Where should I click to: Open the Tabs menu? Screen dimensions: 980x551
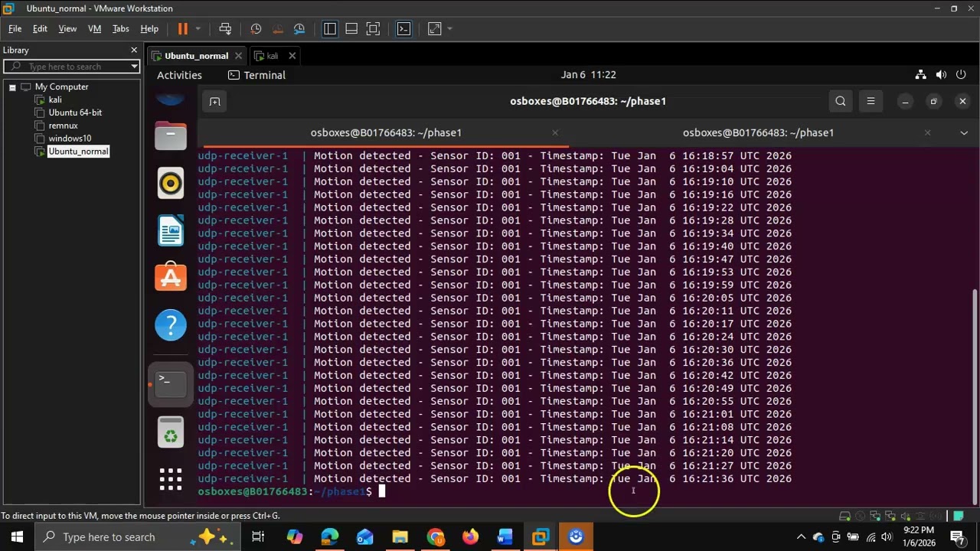pyautogui.click(x=121, y=28)
